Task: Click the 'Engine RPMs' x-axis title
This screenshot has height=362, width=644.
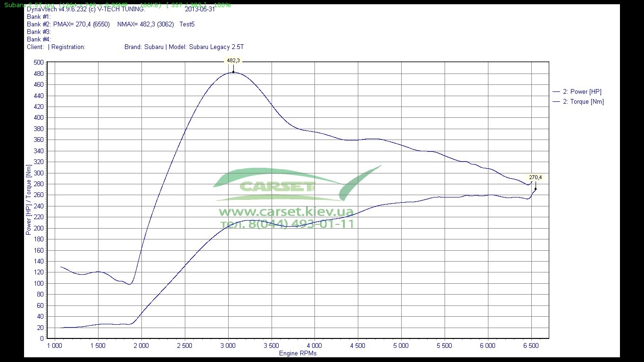Action: (x=297, y=354)
